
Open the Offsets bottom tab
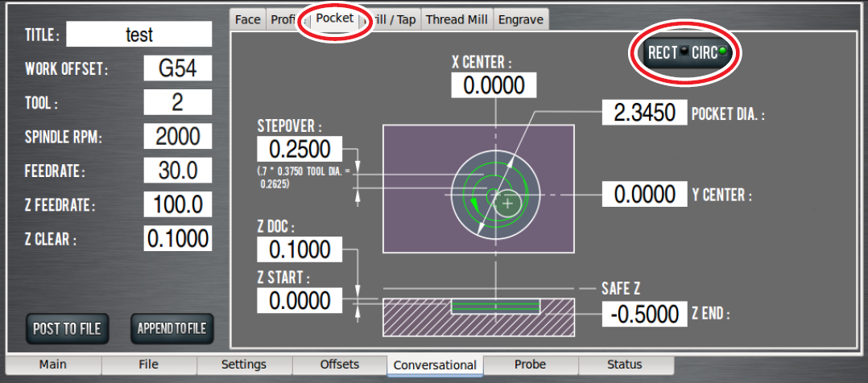[x=339, y=364]
